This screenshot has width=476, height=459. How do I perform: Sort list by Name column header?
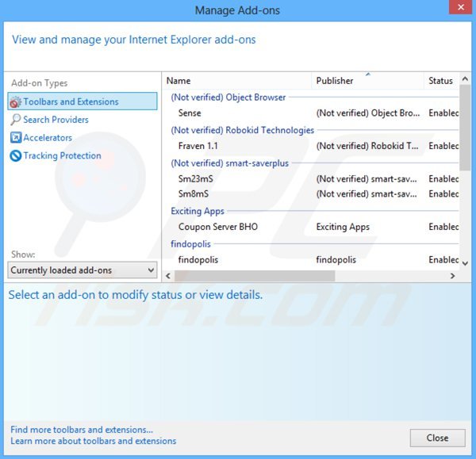pos(178,81)
